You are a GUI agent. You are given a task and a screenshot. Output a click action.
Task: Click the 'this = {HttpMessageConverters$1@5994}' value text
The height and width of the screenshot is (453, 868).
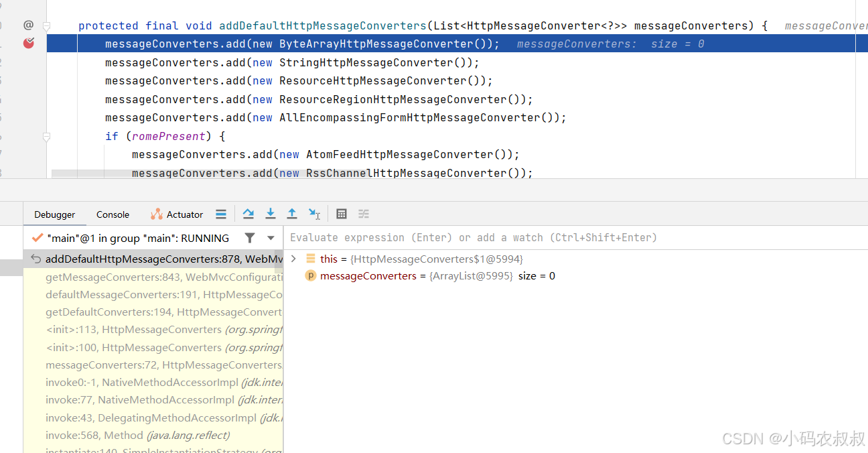[x=421, y=259]
